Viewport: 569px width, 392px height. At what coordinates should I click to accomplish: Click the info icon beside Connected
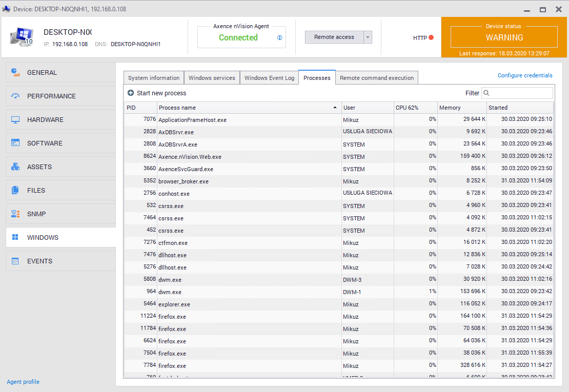point(279,37)
